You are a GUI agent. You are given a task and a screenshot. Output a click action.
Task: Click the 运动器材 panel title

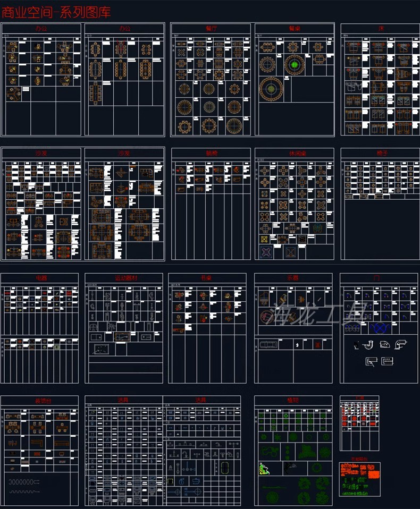tap(124, 278)
